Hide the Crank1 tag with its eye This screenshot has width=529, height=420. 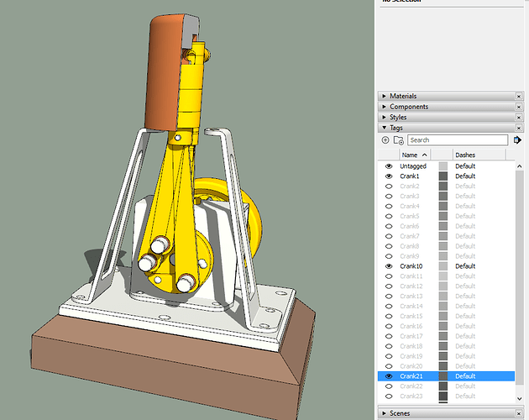click(388, 176)
